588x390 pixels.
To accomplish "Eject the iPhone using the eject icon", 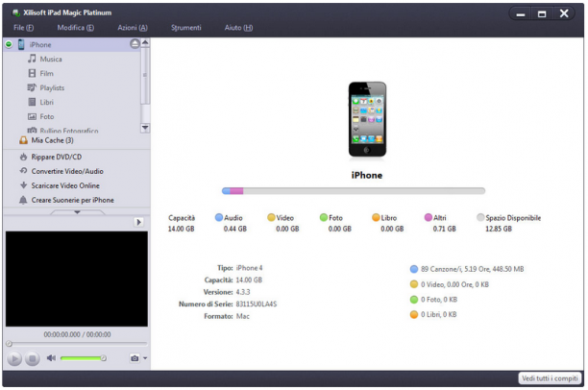I will tap(135, 44).
